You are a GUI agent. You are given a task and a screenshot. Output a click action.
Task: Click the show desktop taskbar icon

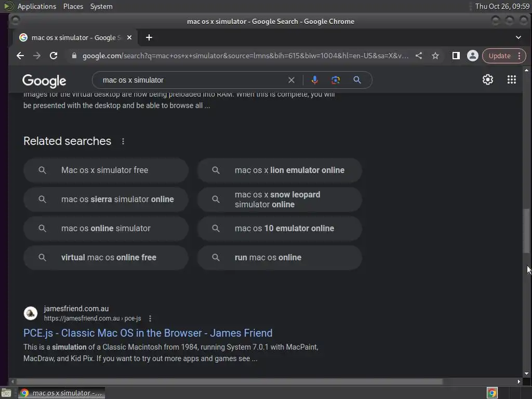6,393
